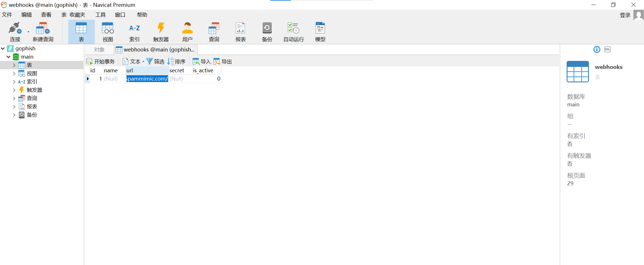
Task: Select the secret cell showing (Null)
Action: (180, 79)
